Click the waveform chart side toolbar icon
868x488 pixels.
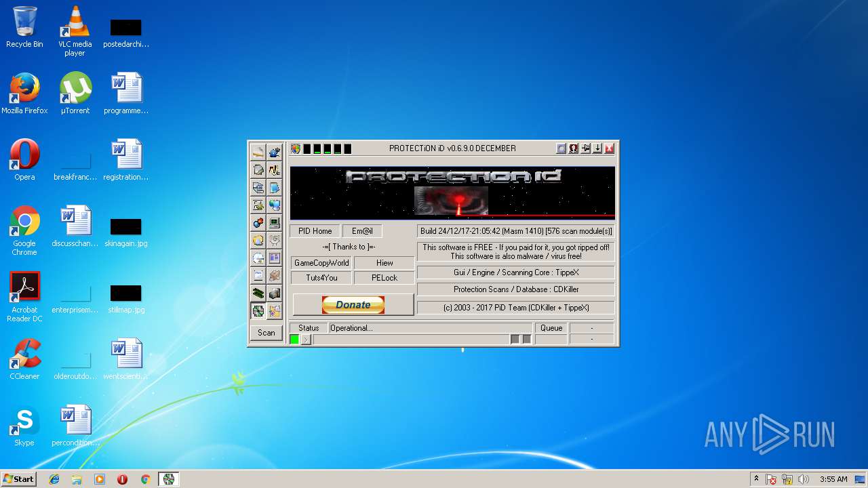(275, 169)
